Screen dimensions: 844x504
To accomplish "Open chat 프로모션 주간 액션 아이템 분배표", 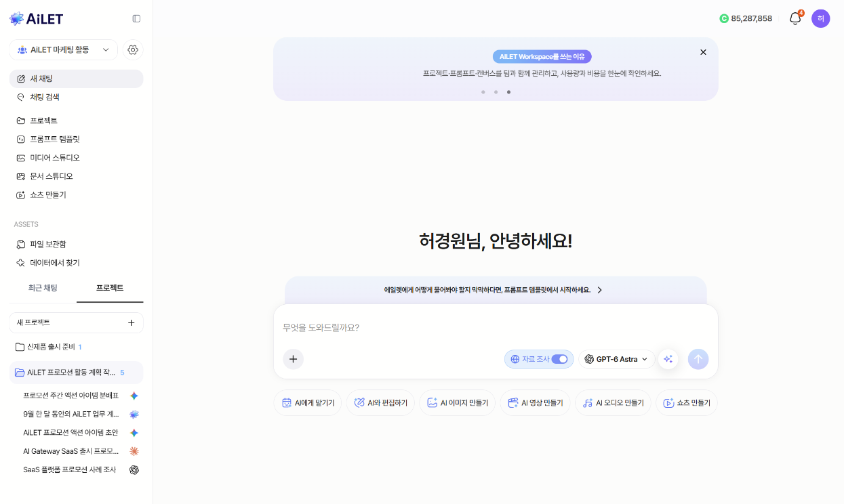I will (x=71, y=396).
